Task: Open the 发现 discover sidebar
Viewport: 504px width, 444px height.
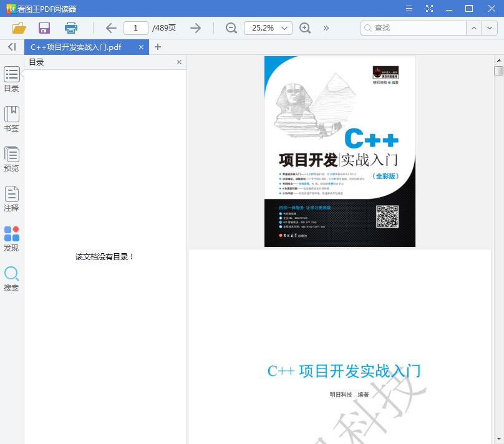Action: pyautogui.click(x=12, y=239)
